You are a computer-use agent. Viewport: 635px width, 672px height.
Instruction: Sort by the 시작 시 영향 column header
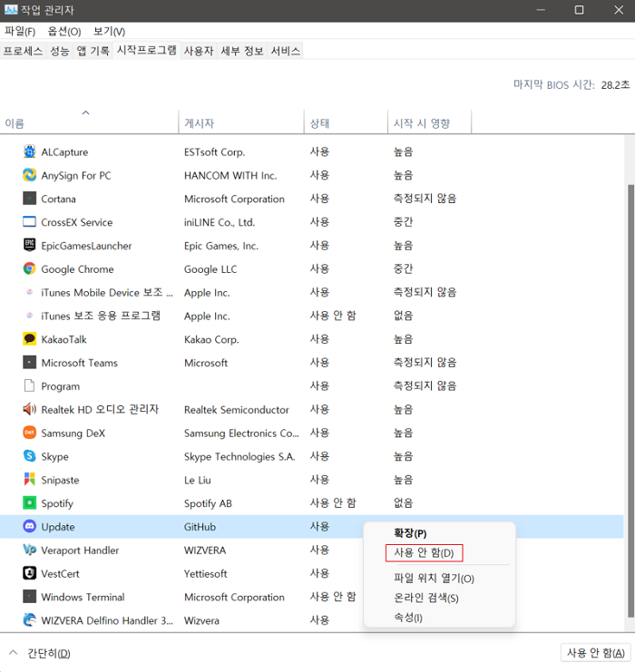(x=429, y=122)
